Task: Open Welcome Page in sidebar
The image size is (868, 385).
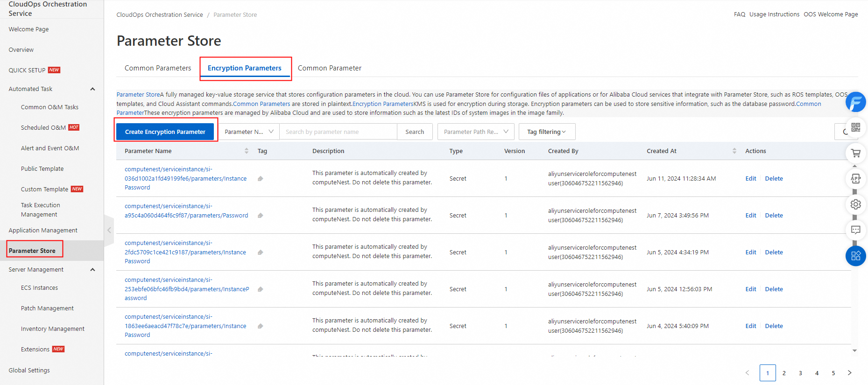Action: tap(28, 29)
